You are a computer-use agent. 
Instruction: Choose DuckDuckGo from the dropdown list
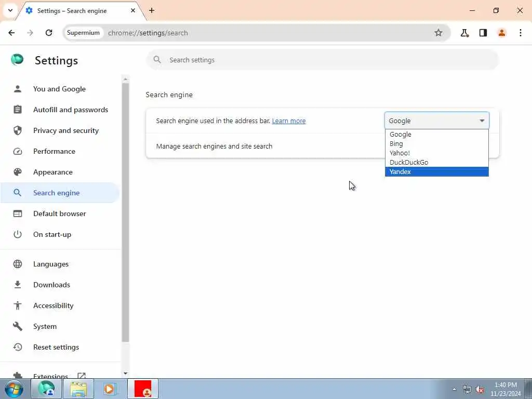[436, 162]
